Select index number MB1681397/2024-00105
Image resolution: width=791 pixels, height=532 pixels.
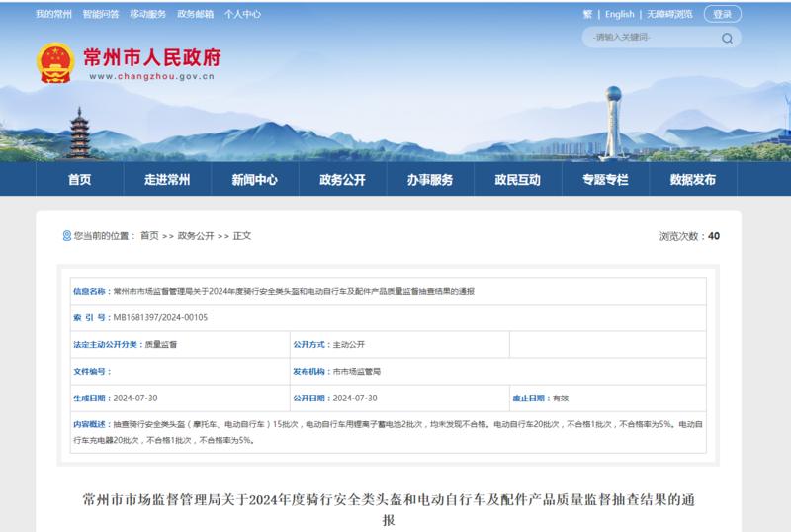point(160,317)
